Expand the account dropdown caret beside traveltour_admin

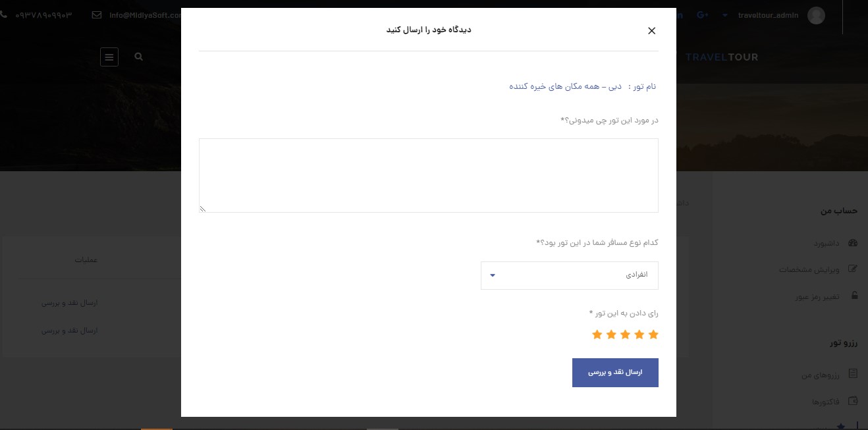point(725,15)
